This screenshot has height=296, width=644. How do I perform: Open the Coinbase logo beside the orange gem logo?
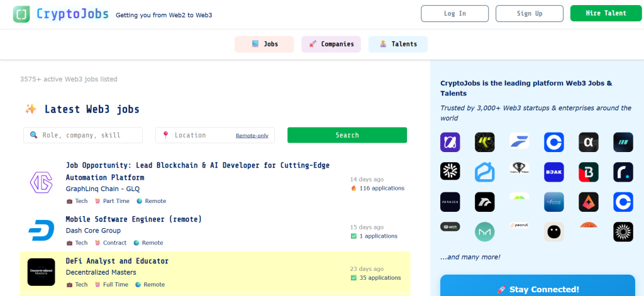tap(623, 202)
